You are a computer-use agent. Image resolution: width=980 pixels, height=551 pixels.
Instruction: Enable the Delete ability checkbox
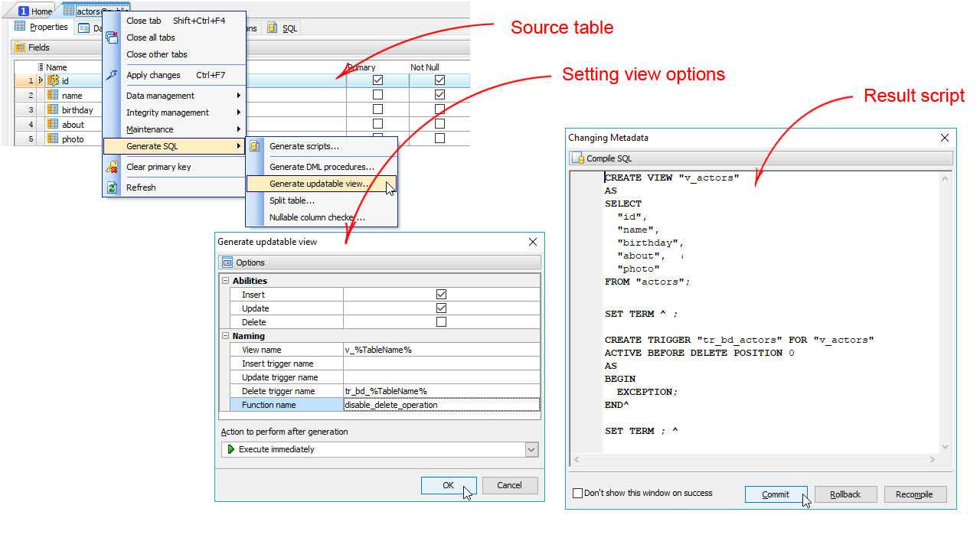click(x=441, y=322)
